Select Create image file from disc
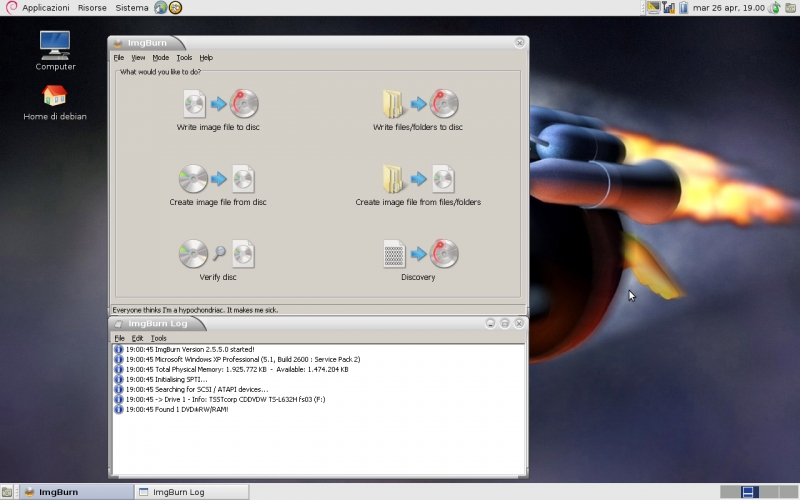The width and height of the screenshot is (800, 500). pyautogui.click(x=218, y=185)
